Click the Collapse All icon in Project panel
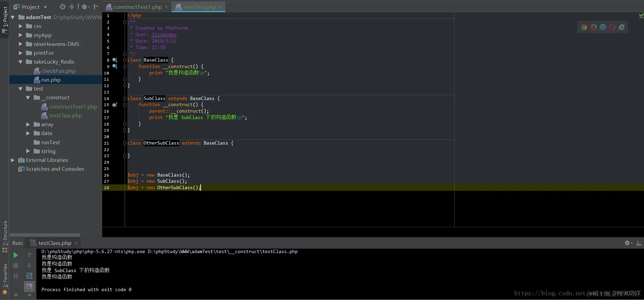The image size is (644, 300). pyautogui.click(x=72, y=7)
